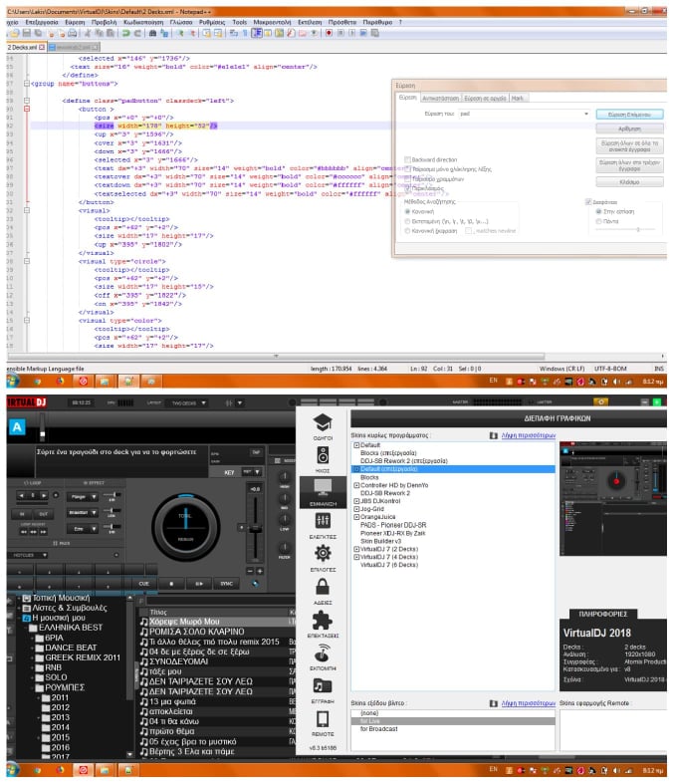Click the upper Λήψη περισσότερων skins link
This screenshot has width=674, height=784.
coord(528,435)
